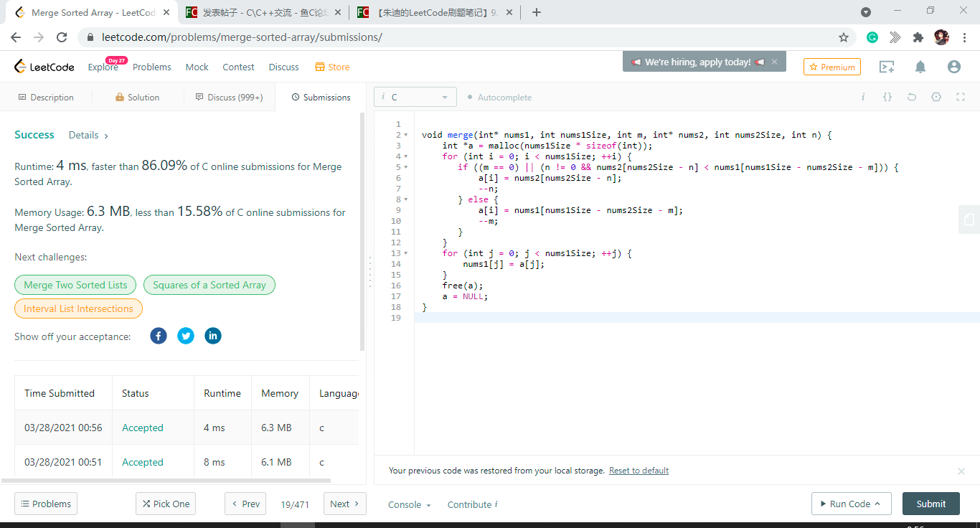980x528 pixels.
Task: Open the notifications bell
Action: [x=920, y=67]
